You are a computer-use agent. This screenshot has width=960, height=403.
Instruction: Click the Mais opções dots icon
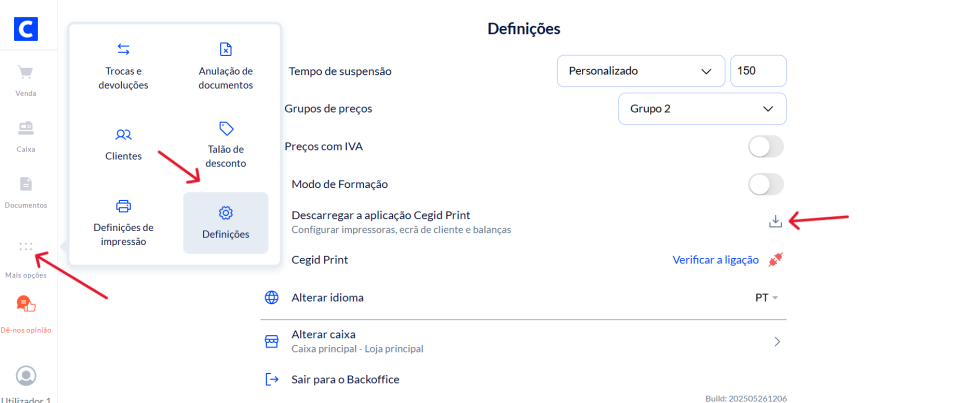pos(26,247)
